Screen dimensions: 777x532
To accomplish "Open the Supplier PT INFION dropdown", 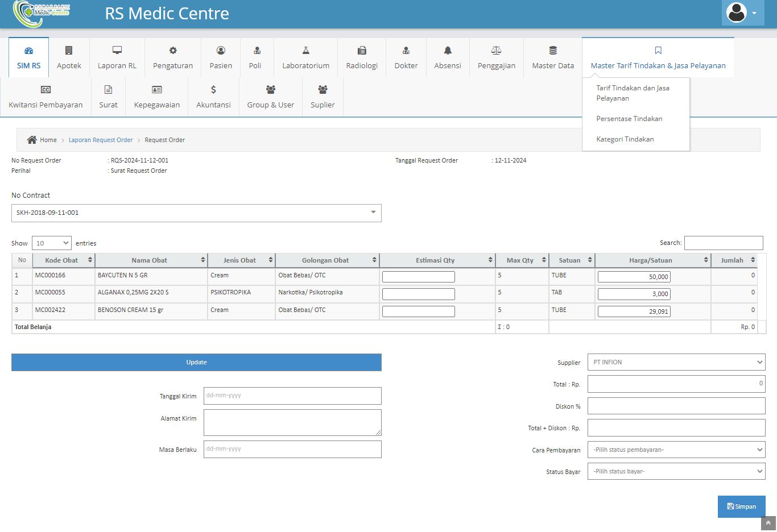I will coord(676,362).
